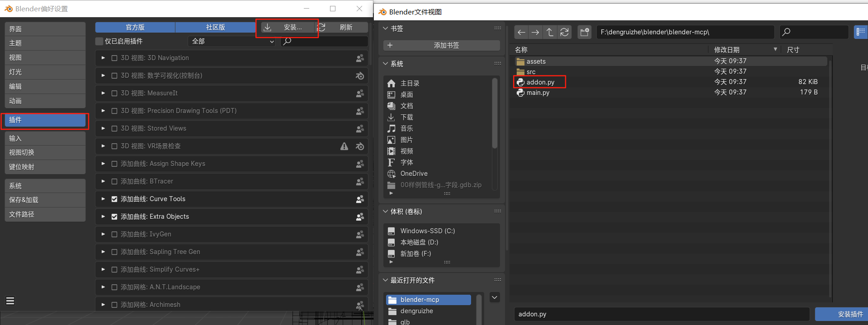The image size is (868, 325).
Task: Refresh the file list icon
Action: (x=564, y=32)
